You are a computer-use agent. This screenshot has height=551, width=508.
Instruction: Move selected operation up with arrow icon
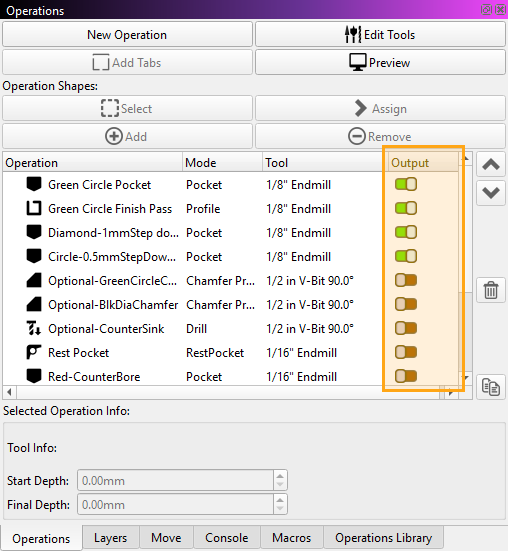[491, 164]
